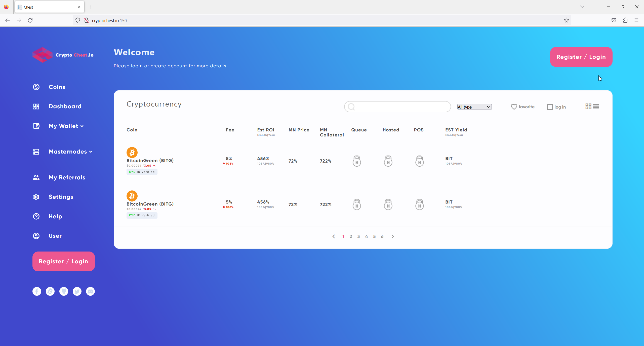Open the All type dropdown
This screenshot has width=644, height=346.
[474, 107]
